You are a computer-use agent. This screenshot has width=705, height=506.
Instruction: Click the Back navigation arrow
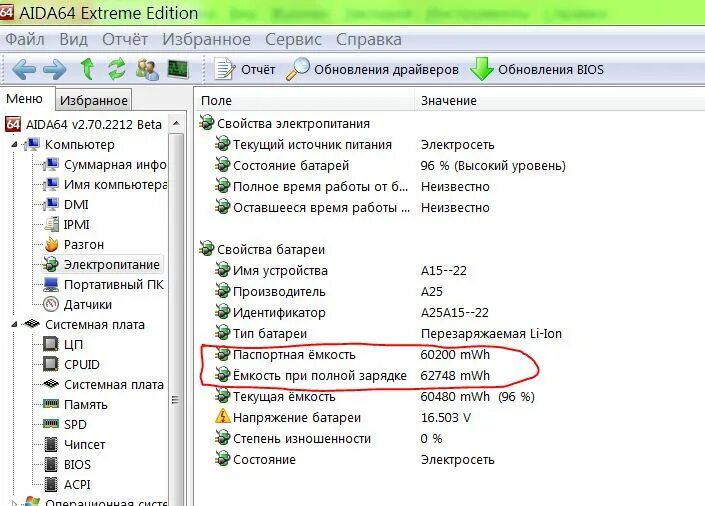(x=24, y=70)
